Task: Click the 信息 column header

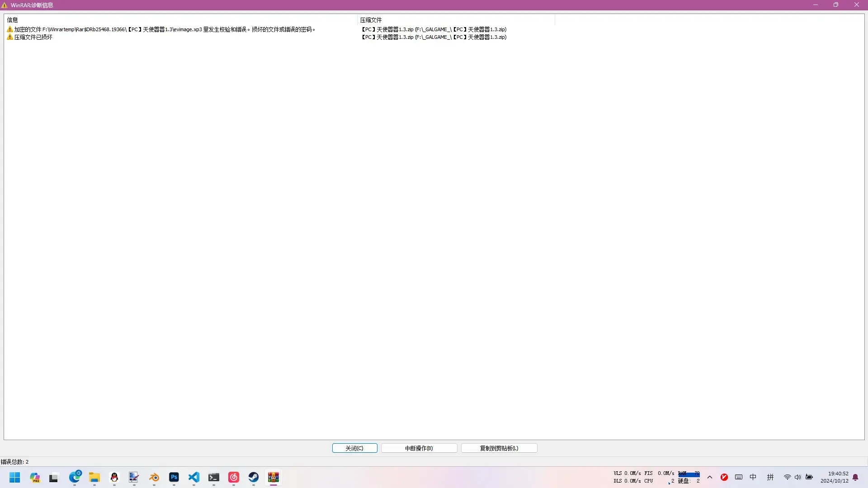Action: pos(181,20)
